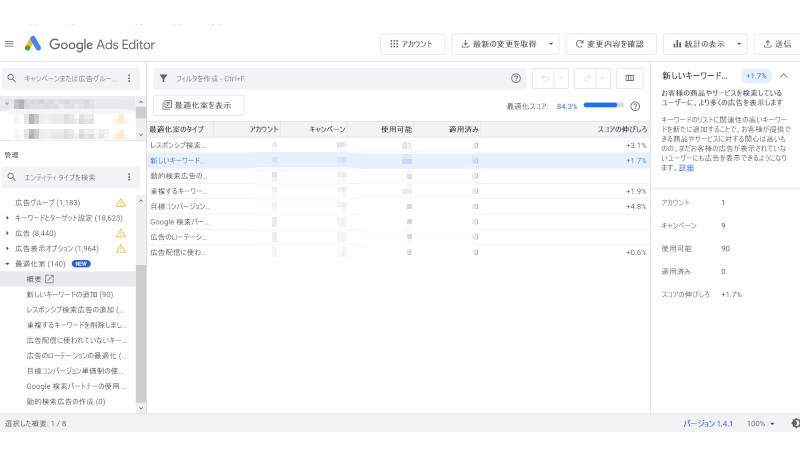Click 最適化案を表示 button

198,105
